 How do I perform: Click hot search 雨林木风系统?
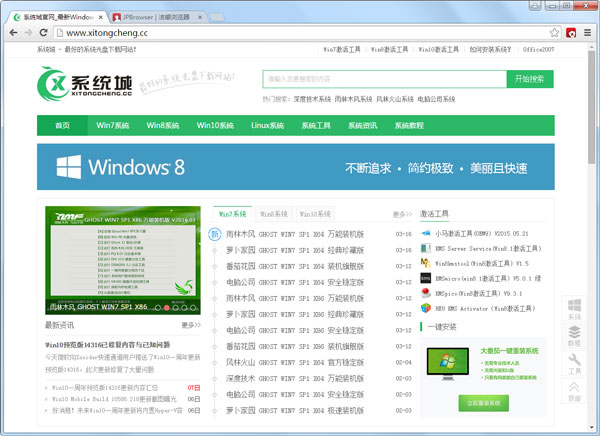tap(354, 100)
